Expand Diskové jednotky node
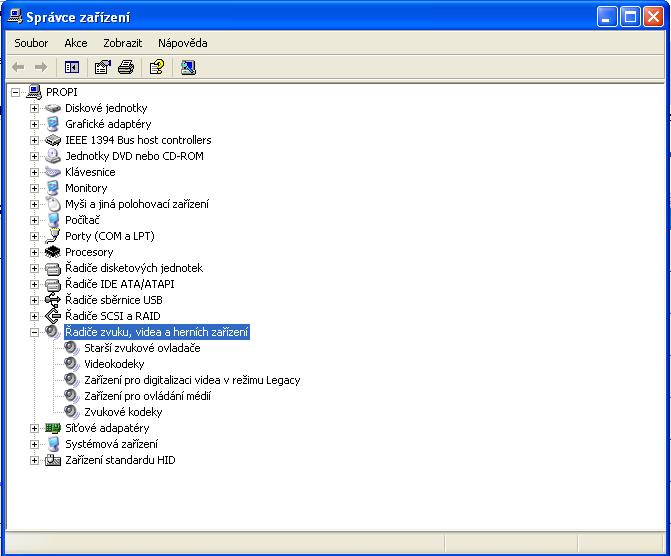This screenshot has width=671, height=556. pyautogui.click(x=34, y=108)
